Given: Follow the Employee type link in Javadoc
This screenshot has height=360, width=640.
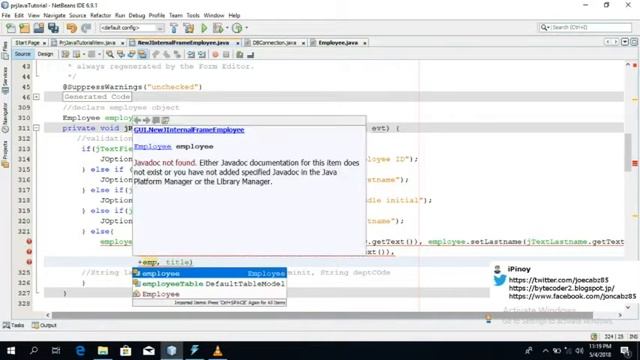Looking at the screenshot, I should pos(153,147).
